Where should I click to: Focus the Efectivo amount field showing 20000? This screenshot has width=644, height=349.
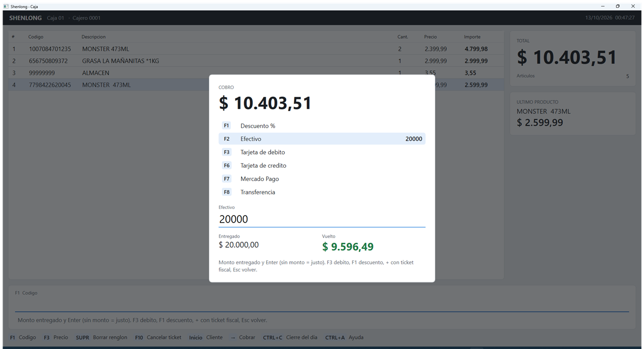[x=322, y=219]
